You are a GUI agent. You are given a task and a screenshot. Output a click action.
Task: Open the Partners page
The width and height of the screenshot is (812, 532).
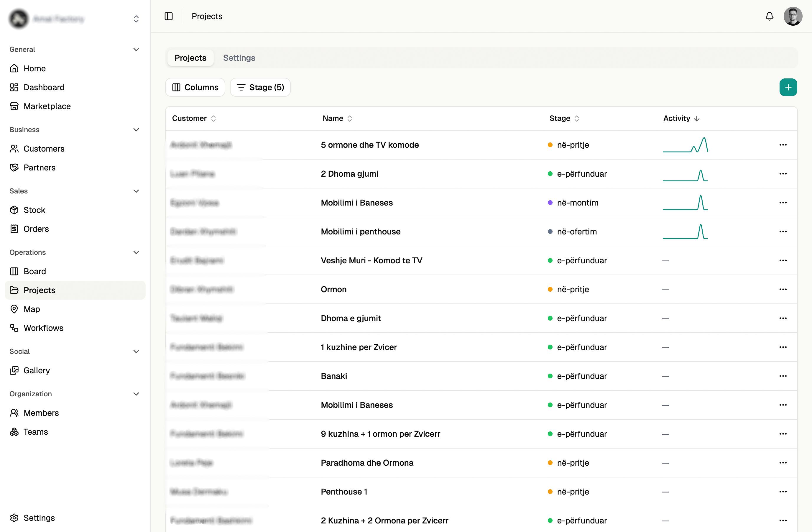click(x=75, y=168)
